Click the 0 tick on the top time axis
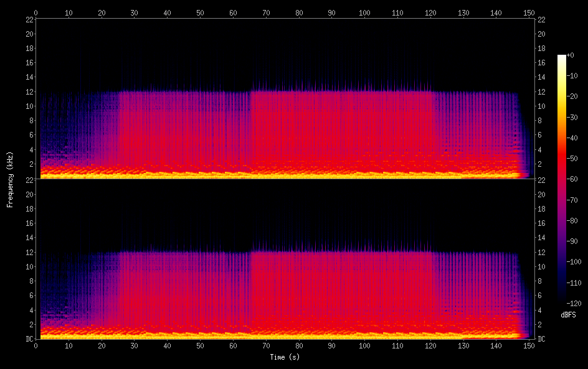Screen dimensions: 588x369 pos(36,12)
